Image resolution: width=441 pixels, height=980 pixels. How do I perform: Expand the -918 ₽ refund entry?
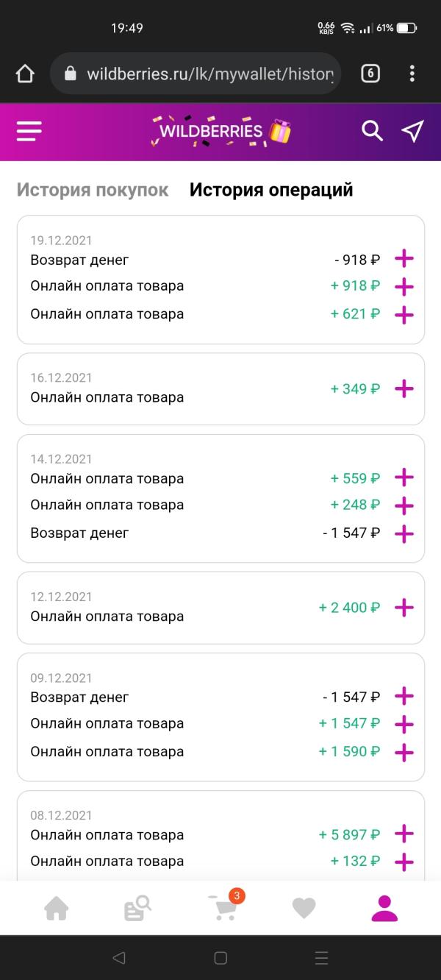[404, 259]
